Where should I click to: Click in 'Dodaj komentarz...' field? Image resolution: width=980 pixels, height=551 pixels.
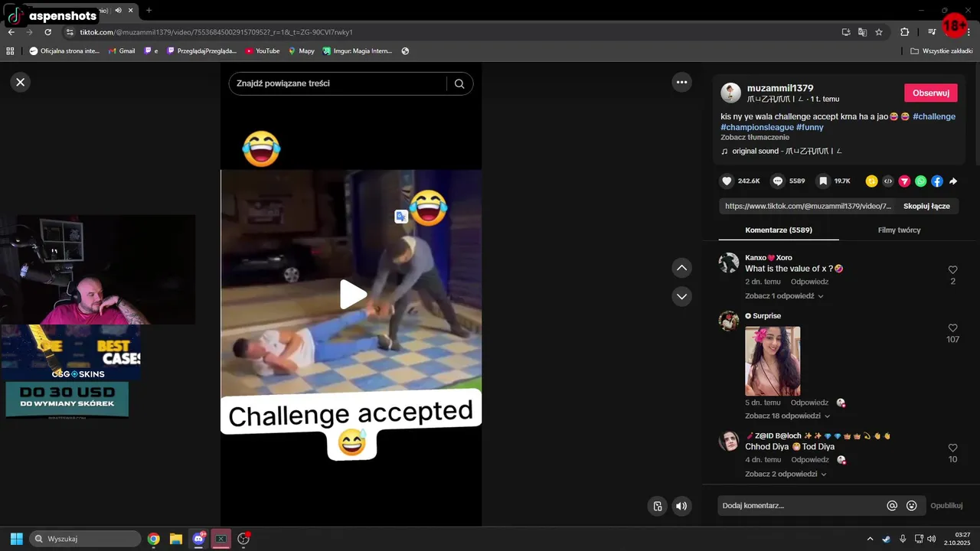point(801,506)
